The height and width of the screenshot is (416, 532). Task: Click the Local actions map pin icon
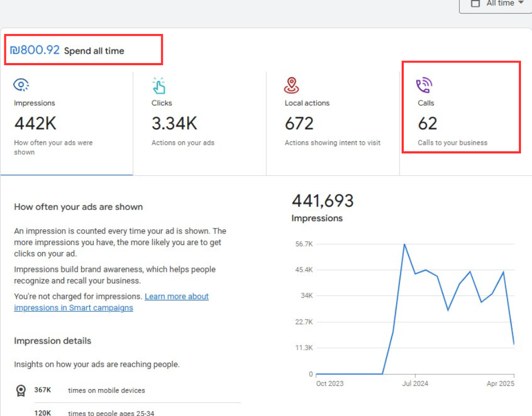coord(291,86)
